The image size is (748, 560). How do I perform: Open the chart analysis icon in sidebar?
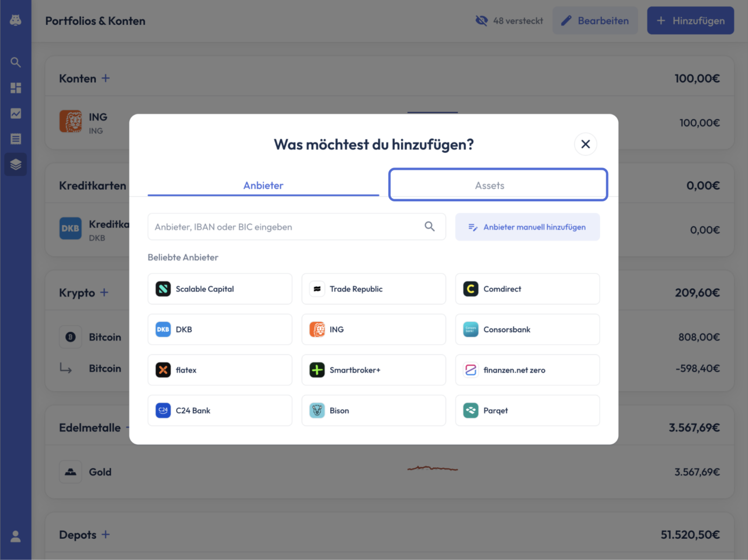pyautogui.click(x=16, y=114)
